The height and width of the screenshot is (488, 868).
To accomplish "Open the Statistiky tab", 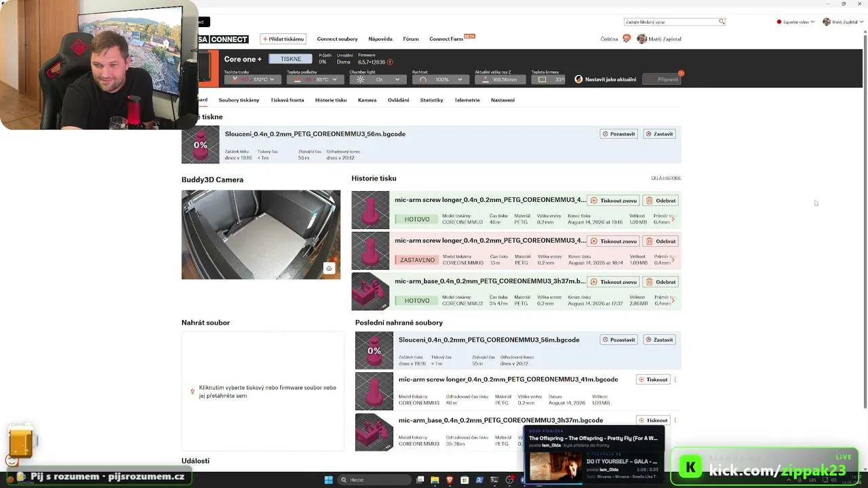I will pyautogui.click(x=431, y=100).
